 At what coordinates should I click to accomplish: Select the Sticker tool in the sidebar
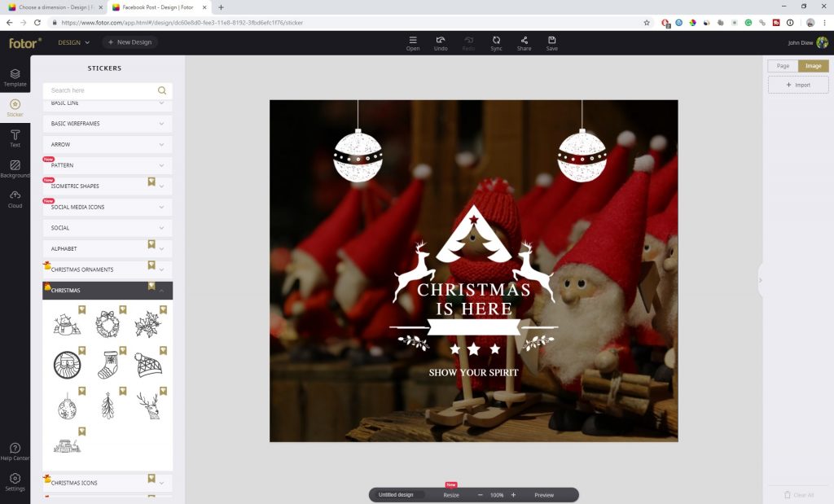pyautogui.click(x=15, y=108)
